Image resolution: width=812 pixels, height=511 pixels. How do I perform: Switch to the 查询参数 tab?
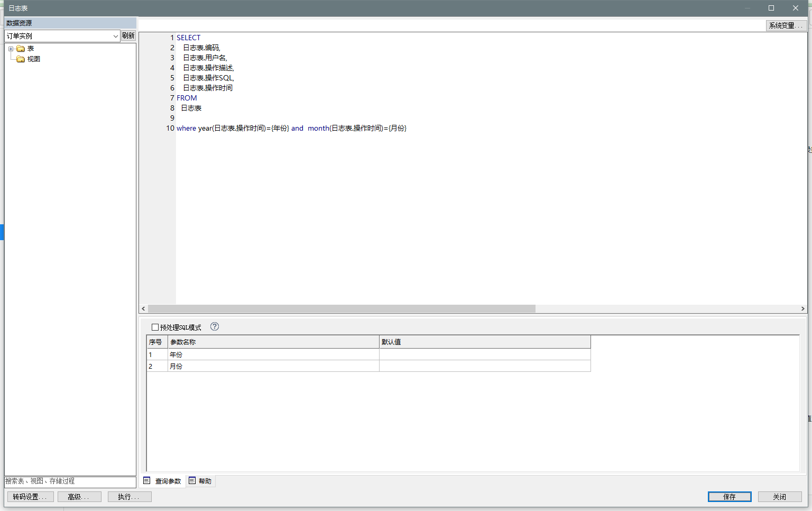coord(163,481)
